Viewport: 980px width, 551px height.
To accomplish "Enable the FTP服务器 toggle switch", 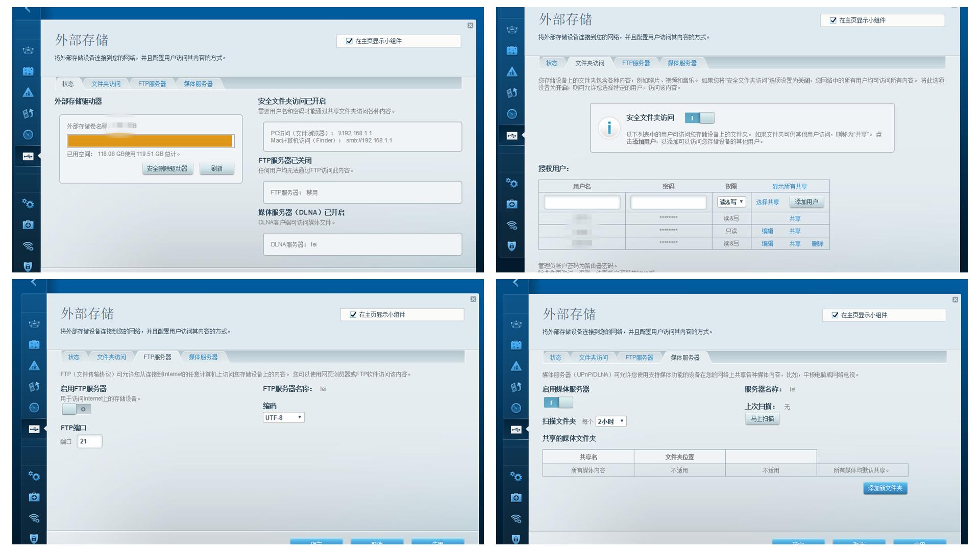I will point(76,409).
